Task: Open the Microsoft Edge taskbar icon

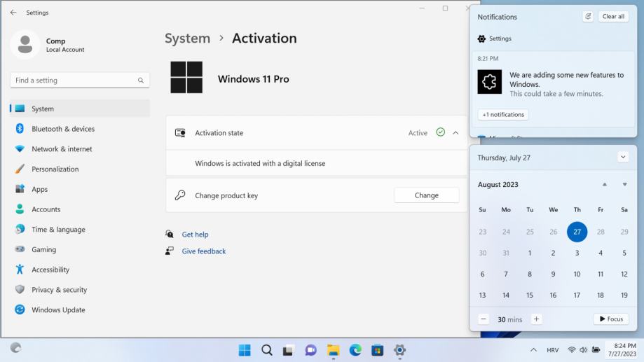Action: point(355,350)
